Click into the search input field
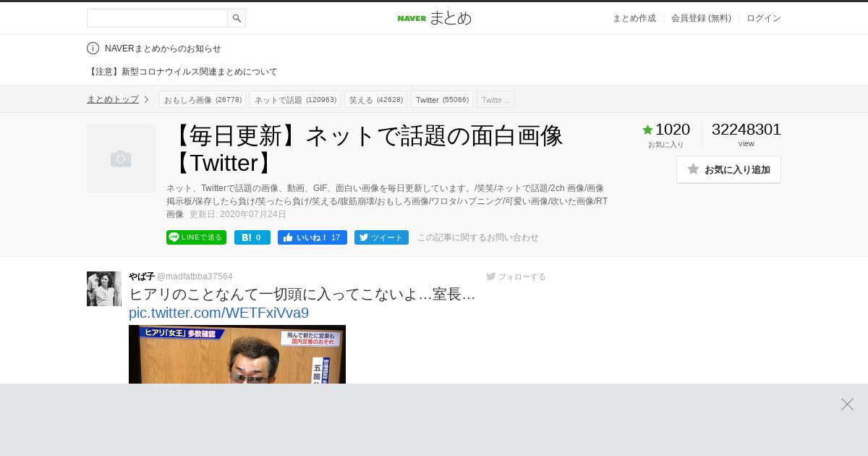Screen dimensions: 868x456 [157, 18]
